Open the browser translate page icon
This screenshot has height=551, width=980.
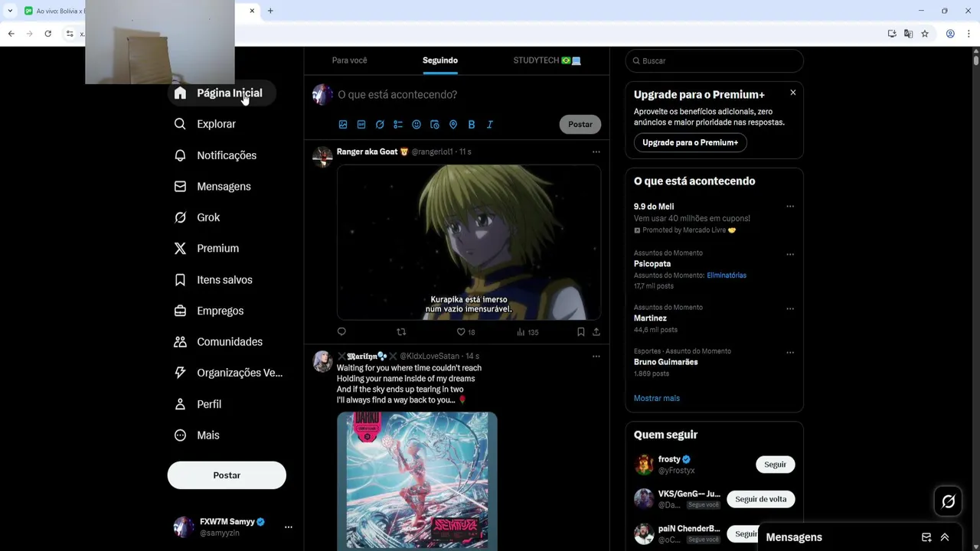point(908,34)
